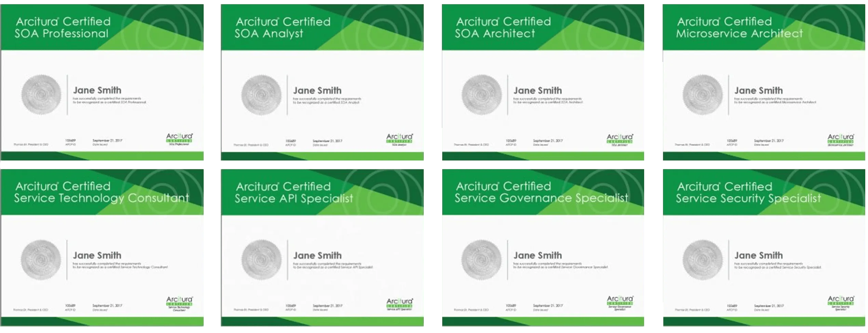Click completion statement on SOA Professional certificate
Screen dimensions: 868x333
tap(109, 100)
